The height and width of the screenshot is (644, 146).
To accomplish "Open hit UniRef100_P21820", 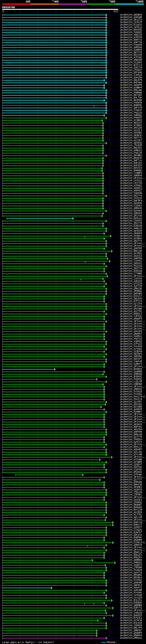I will (x=131, y=25).
